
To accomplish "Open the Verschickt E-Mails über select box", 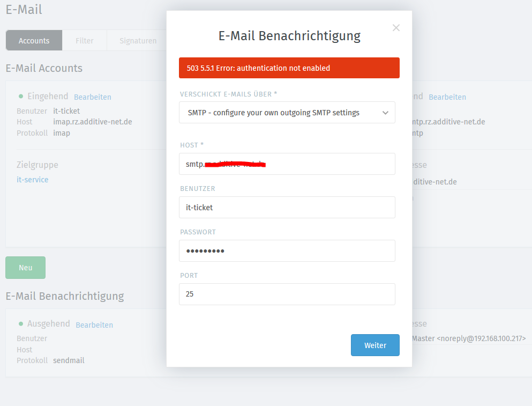I will pos(287,113).
